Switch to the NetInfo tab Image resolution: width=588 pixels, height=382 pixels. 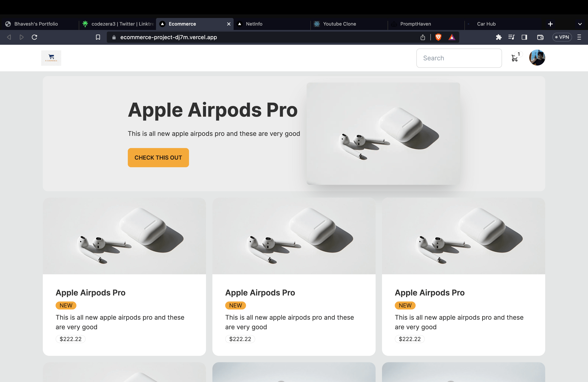272,24
